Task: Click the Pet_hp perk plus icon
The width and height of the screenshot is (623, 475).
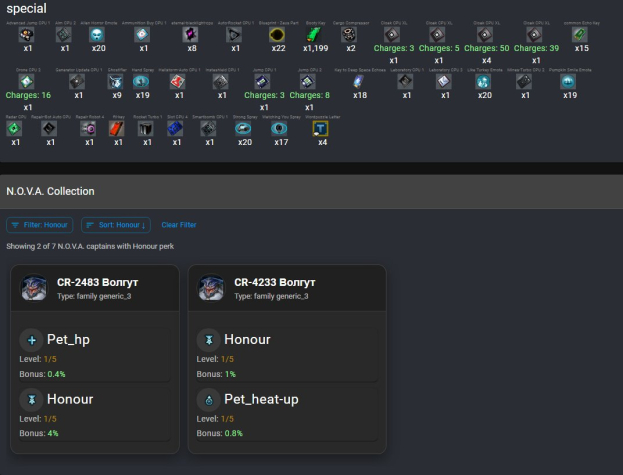Action: point(30,339)
